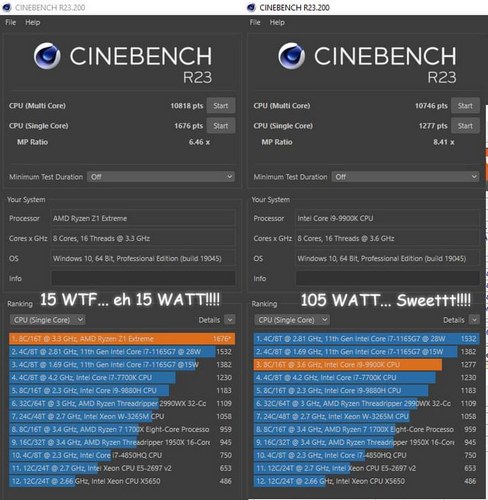The width and height of the screenshot is (488, 500).
Task: Select Intel Core i7-7700K row in the right ranking
Action: click(366, 378)
